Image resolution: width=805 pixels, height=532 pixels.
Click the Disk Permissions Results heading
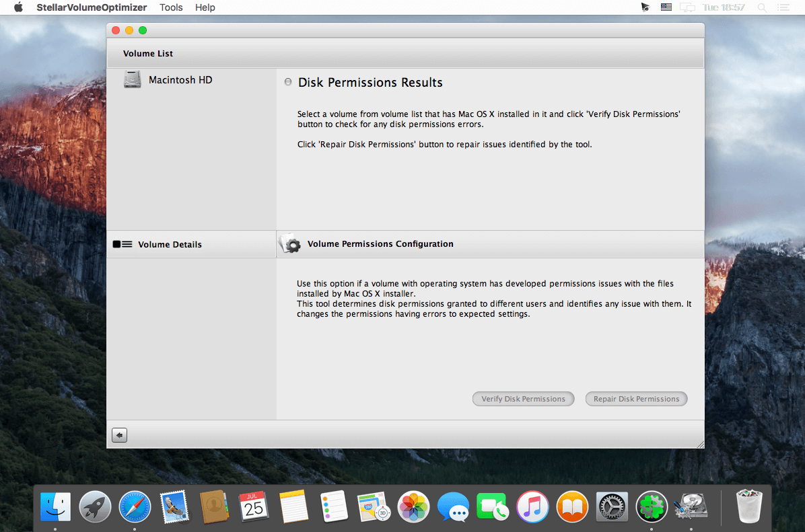370,83
